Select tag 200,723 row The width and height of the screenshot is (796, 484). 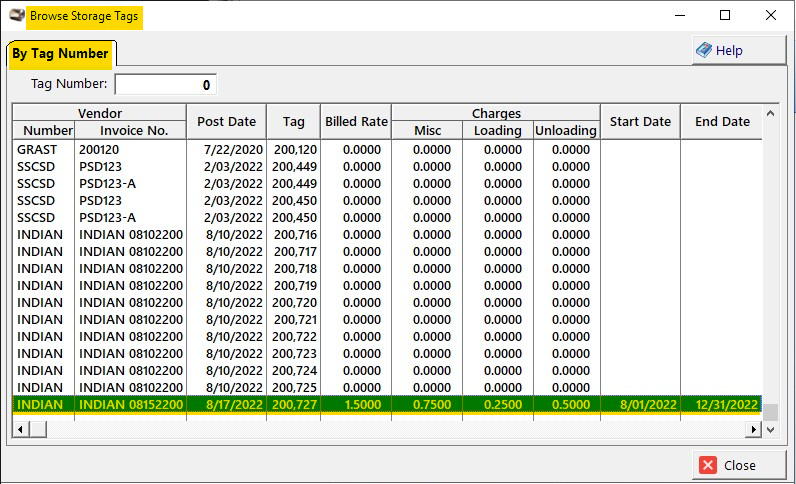387,354
